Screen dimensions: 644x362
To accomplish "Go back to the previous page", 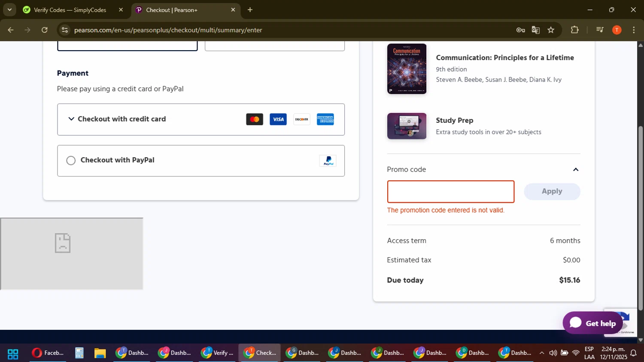I will point(11,30).
